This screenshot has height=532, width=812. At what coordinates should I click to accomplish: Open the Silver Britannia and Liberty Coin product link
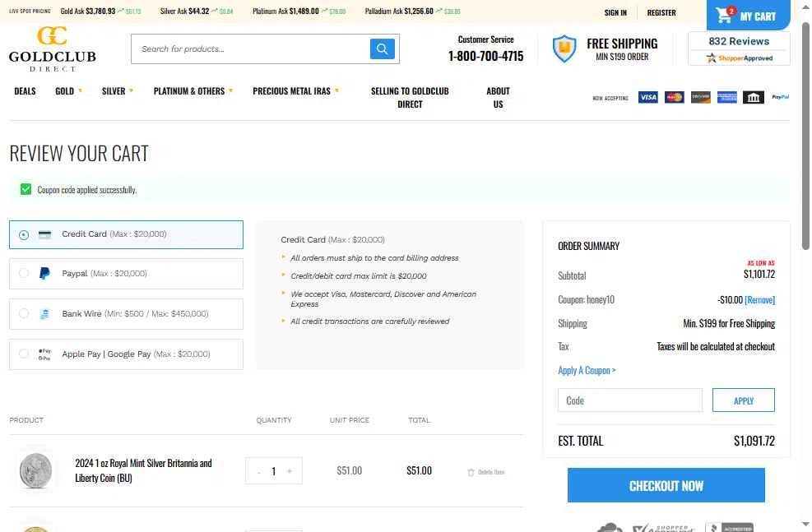143,470
